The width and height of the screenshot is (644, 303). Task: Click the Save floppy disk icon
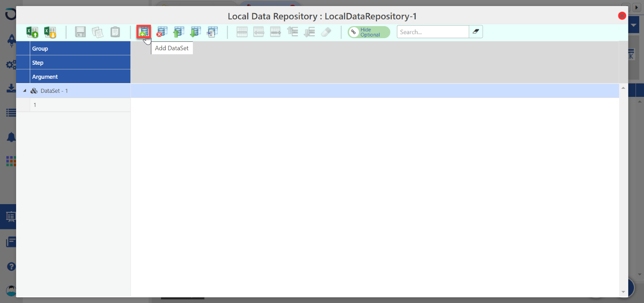point(80,32)
